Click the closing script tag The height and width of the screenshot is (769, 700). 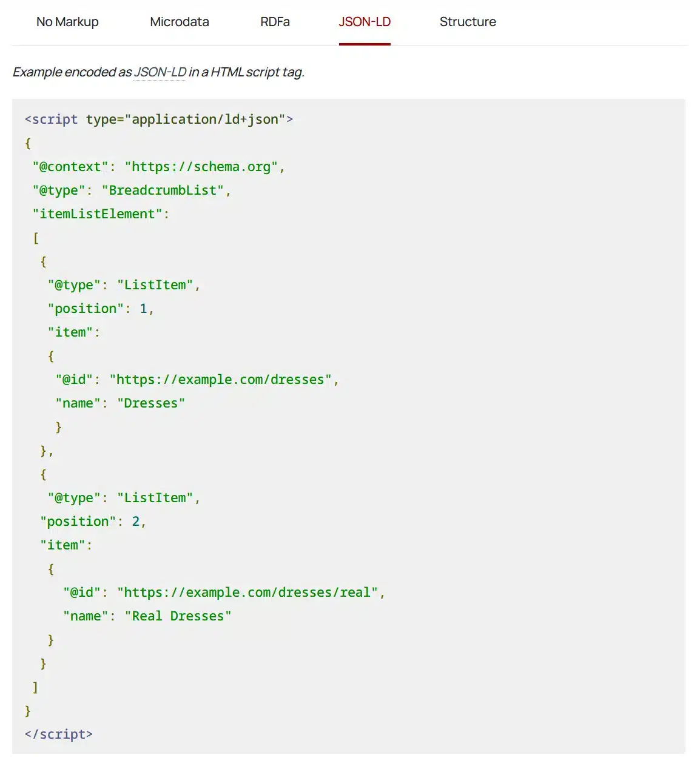click(x=58, y=734)
